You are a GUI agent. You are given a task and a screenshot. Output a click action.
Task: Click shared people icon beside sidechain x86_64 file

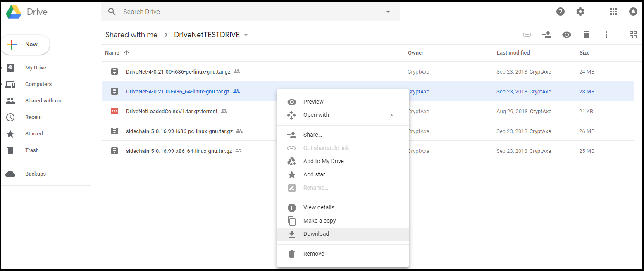click(x=238, y=151)
